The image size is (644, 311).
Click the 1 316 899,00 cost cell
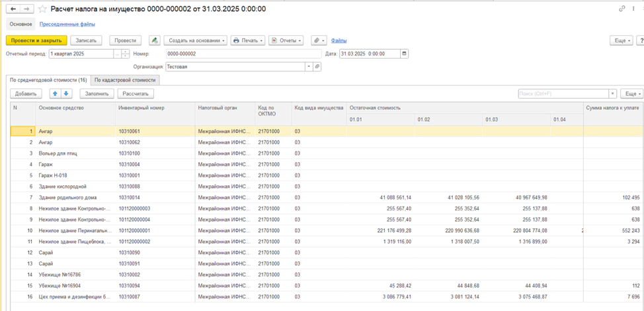516,242
